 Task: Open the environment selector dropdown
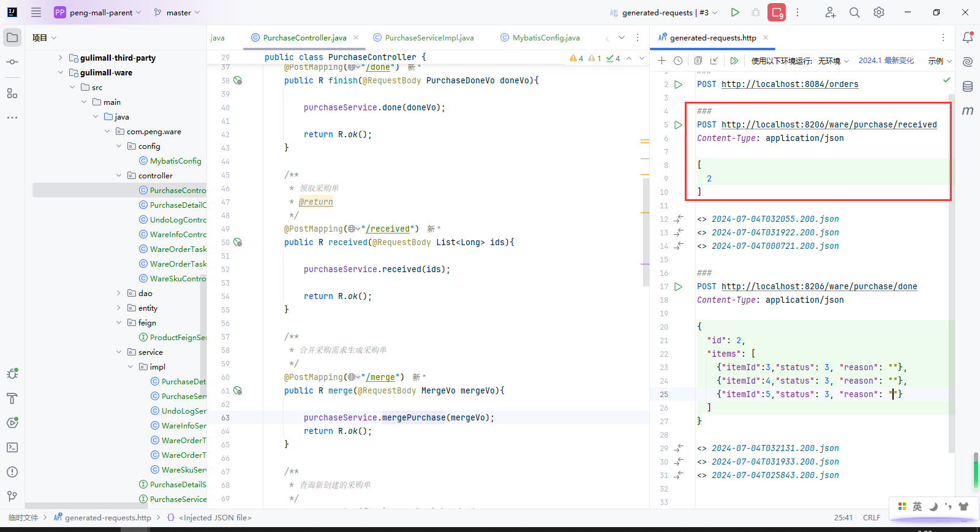tap(834, 61)
